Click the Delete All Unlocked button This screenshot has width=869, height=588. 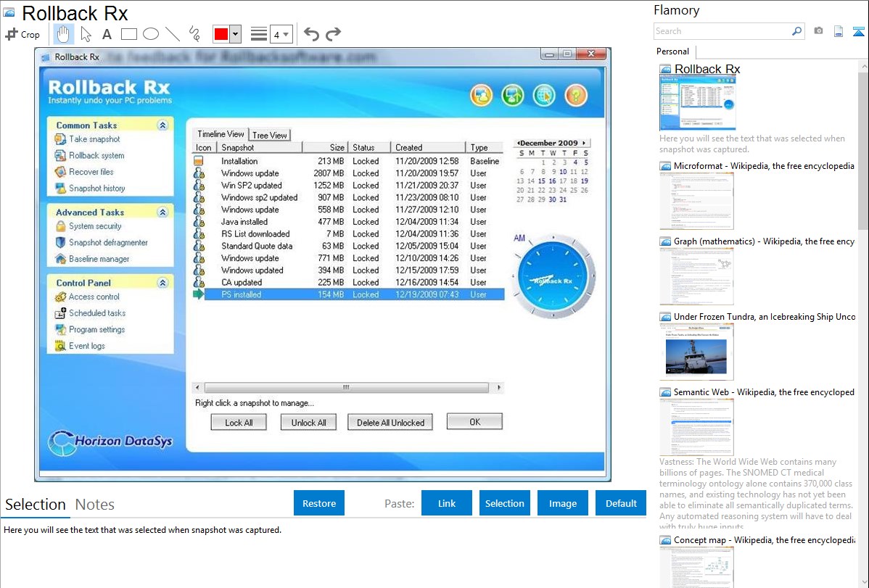390,422
